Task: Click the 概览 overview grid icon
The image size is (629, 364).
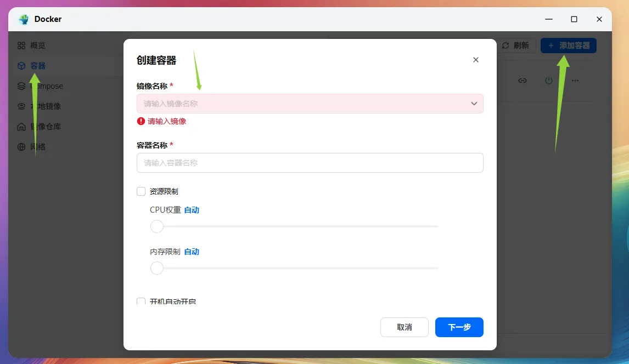Action: pyautogui.click(x=21, y=46)
